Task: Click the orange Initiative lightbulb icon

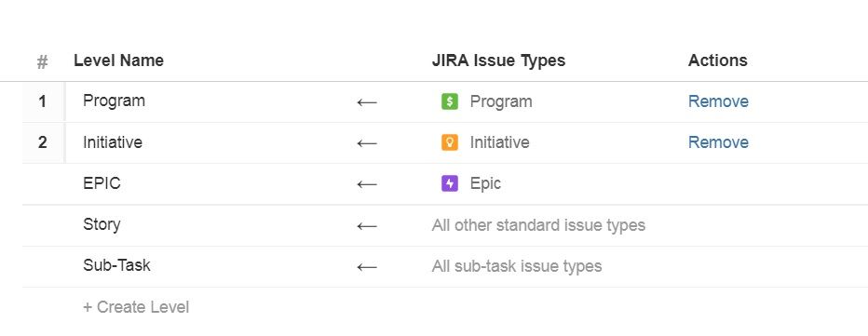Action: pos(450,142)
